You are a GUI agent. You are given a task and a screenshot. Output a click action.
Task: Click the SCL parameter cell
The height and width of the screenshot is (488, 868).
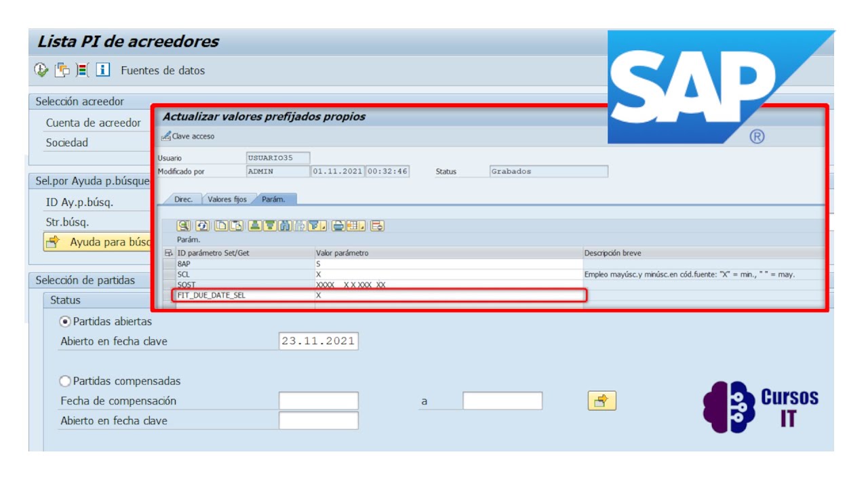click(245, 274)
